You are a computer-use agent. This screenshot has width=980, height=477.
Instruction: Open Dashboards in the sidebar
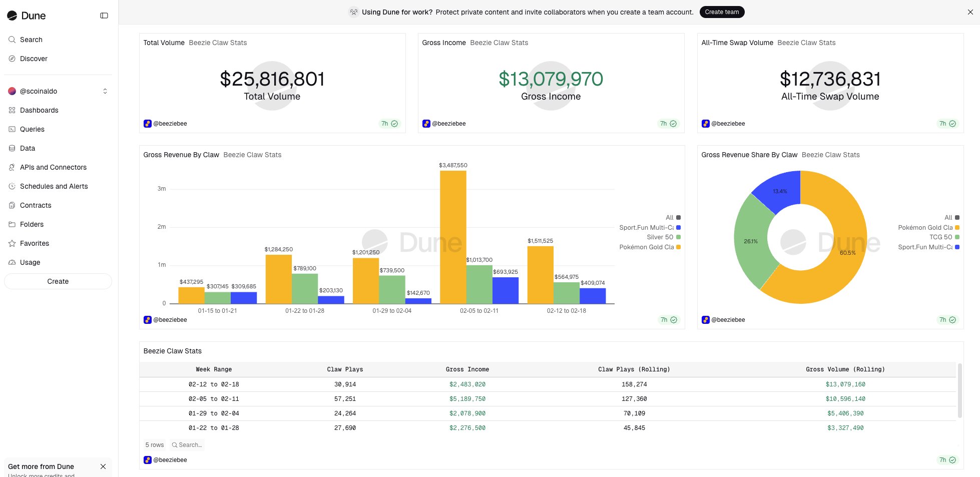tap(39, 110)
